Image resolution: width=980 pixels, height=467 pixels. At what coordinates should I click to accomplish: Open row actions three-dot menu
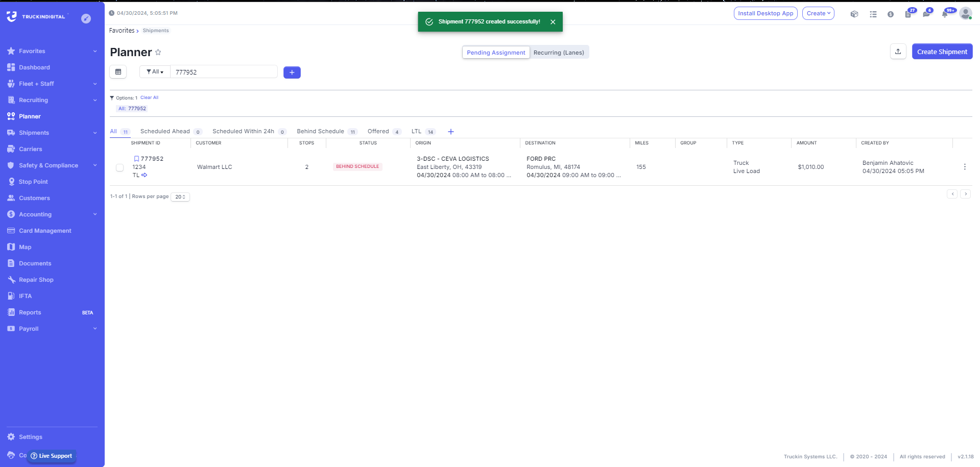pos(964,167)
